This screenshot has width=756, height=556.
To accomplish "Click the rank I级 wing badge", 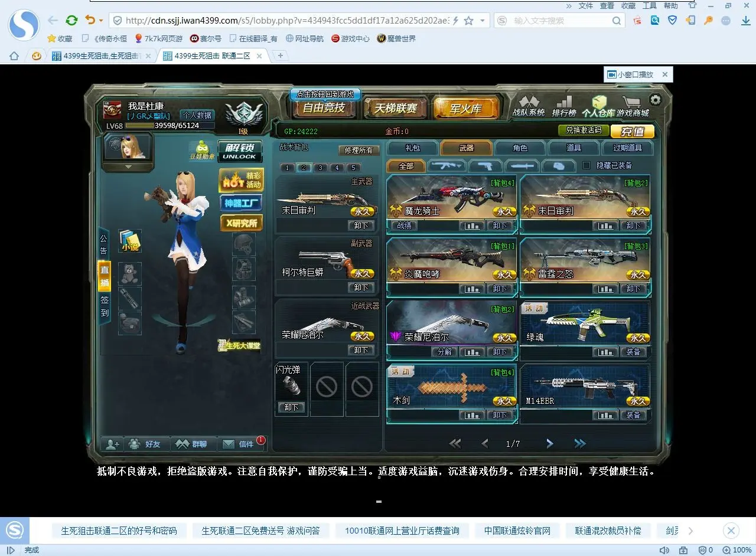I will point(242,115).
